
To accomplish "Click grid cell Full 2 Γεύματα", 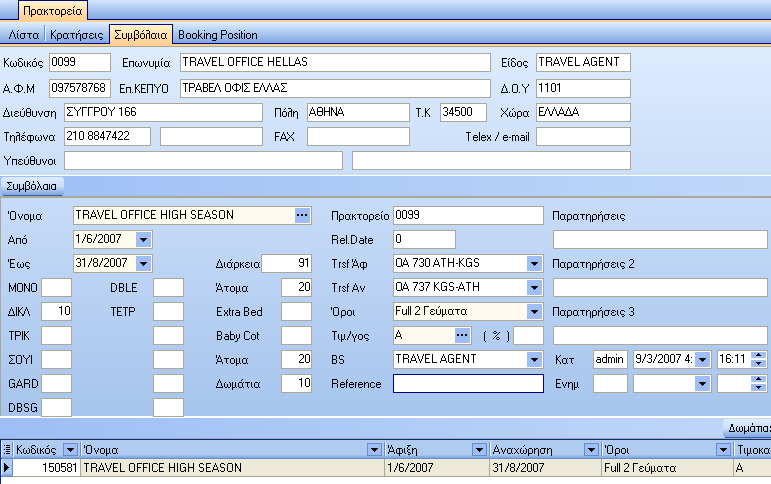I will tap(667, 468).
